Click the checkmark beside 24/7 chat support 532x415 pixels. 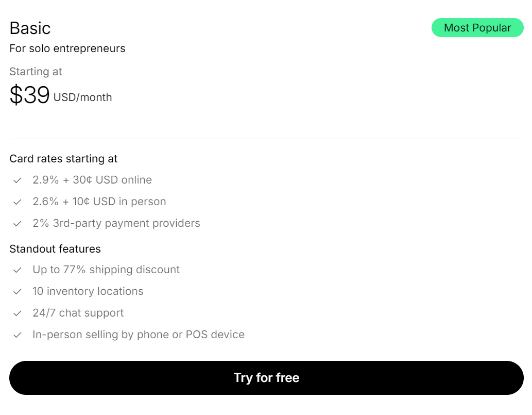(17, 313)
